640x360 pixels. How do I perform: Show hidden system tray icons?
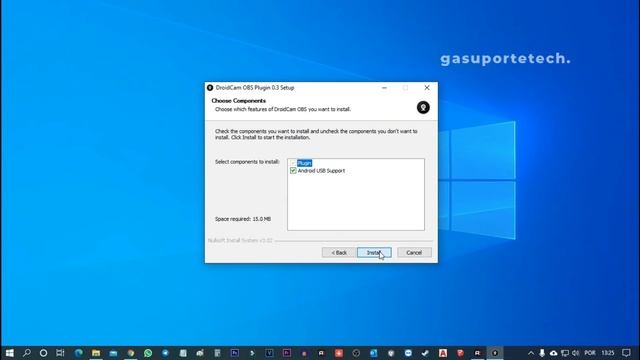point(531,353)
